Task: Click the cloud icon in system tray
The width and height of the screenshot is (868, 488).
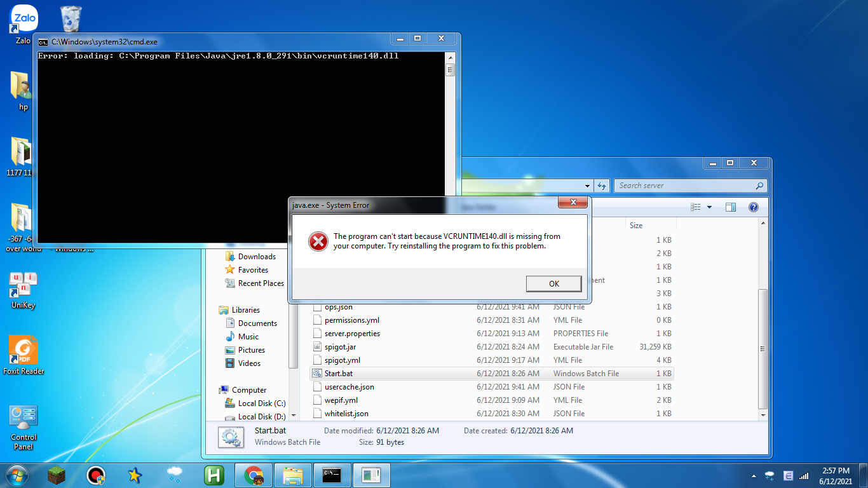Action: click(770, 475)
